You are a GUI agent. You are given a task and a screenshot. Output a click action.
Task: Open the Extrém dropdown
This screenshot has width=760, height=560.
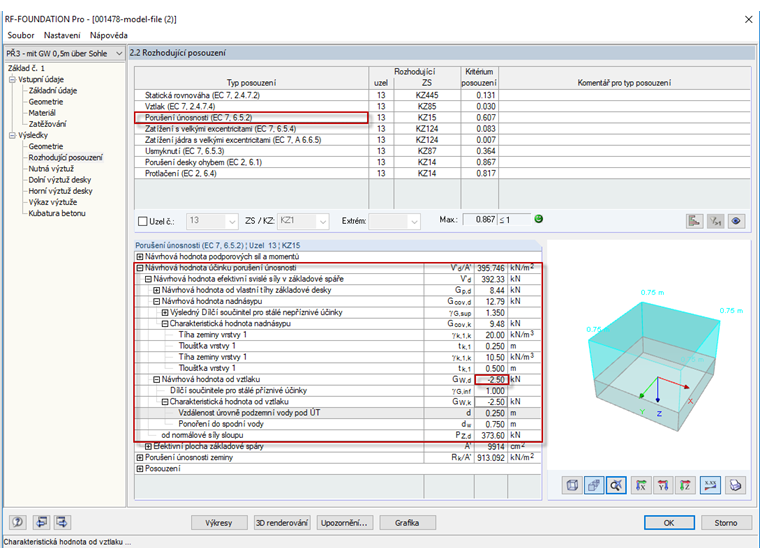pos(413,222)
